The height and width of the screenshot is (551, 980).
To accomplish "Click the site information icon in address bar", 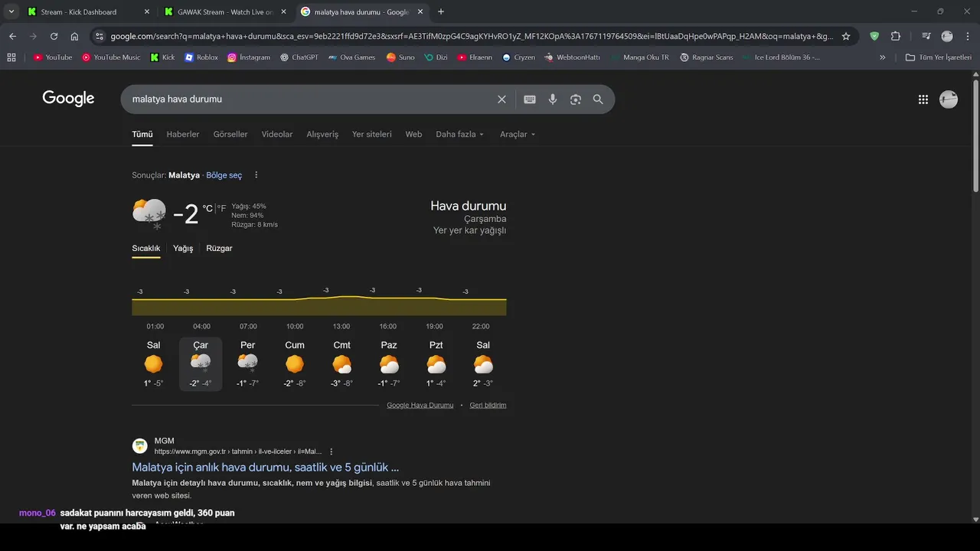I will pos(100,36).
